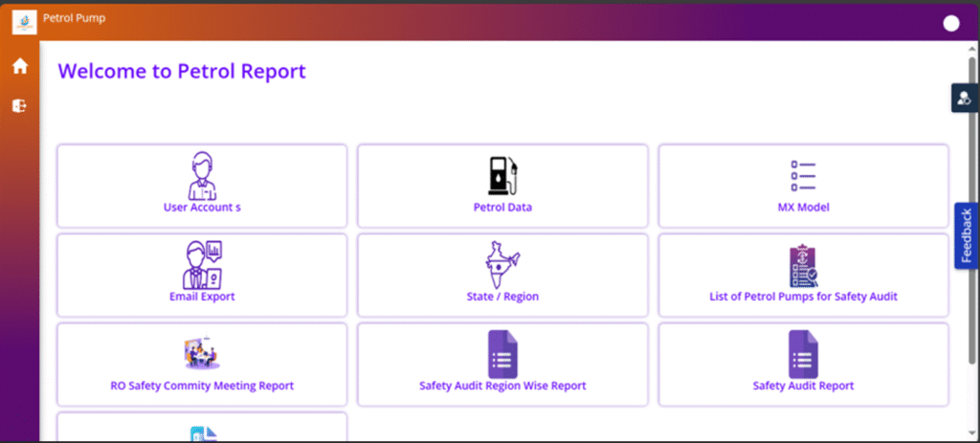Select the Petrol Data fuel pump icon
The height and width of the screenshot is (443, 980).
502,175
